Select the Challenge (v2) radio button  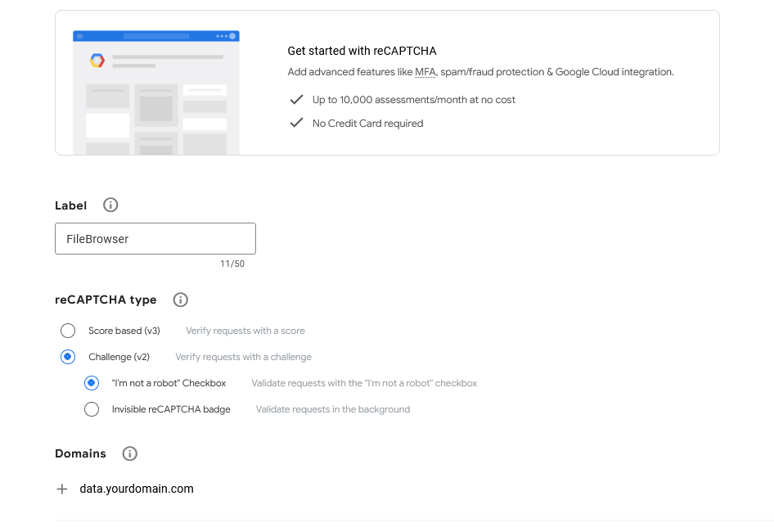coord(68,357)
